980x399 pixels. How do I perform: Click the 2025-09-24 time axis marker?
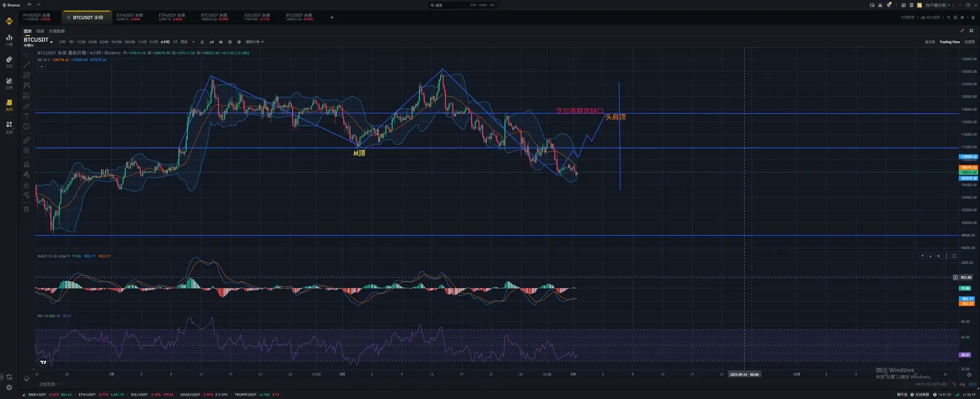pyautogui.click(x=744, y=374)
